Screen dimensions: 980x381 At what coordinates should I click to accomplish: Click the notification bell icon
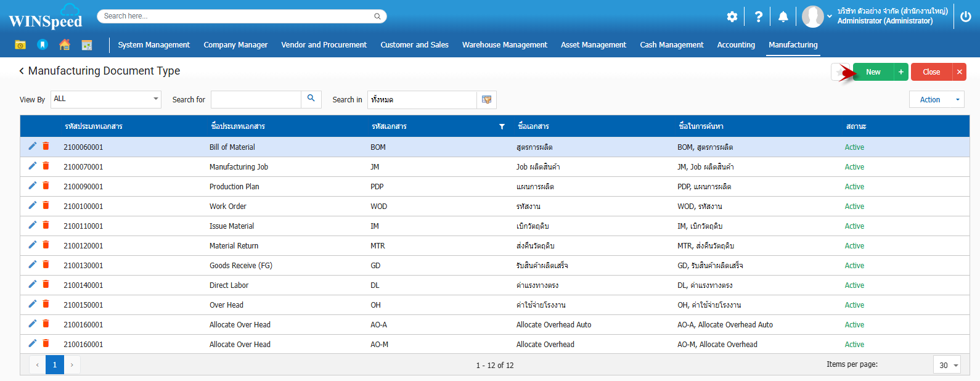pyautogui.click(x=783, y=17)
